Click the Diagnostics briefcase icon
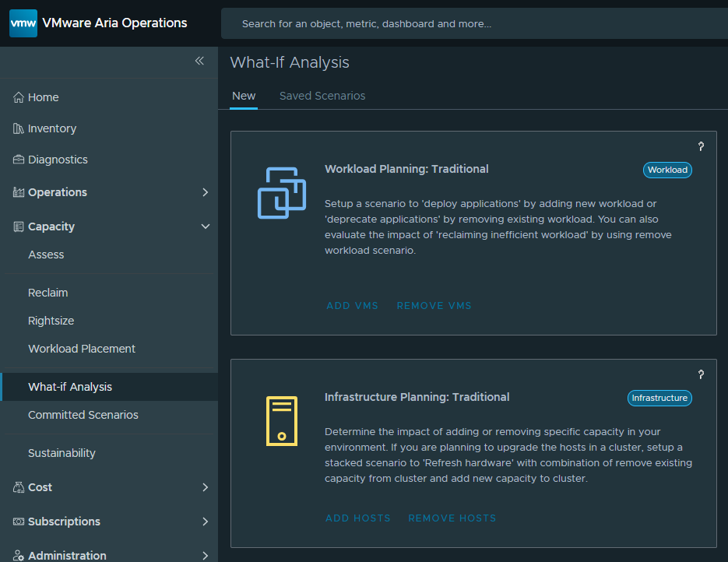The height and width of the screenshot is (562, 728). tap(19, 160)
